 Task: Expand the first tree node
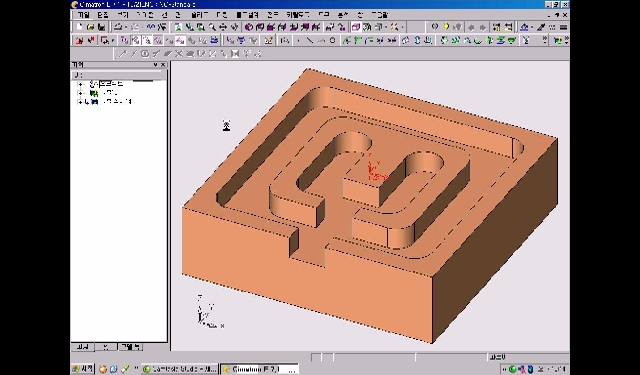click(x=80, y=84)
